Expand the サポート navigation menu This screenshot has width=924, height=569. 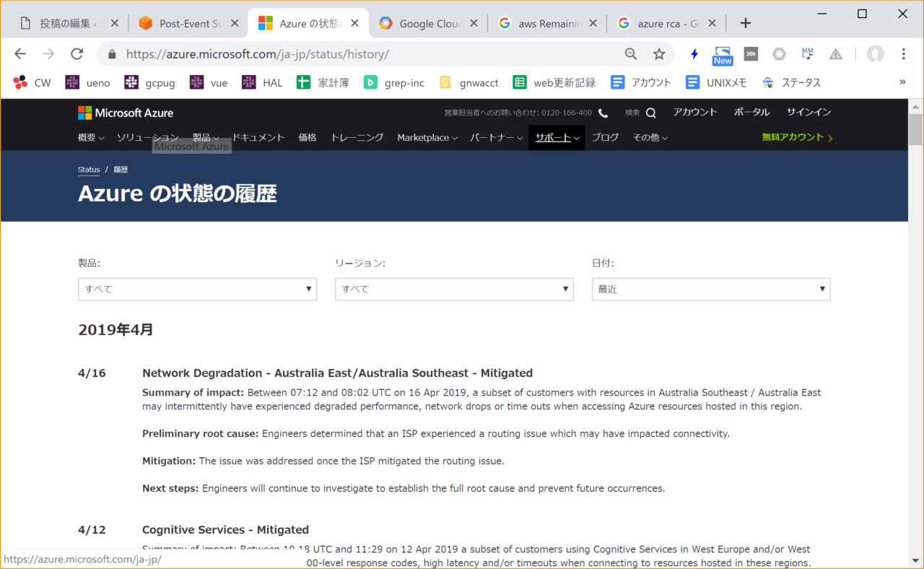coord(557,137)
